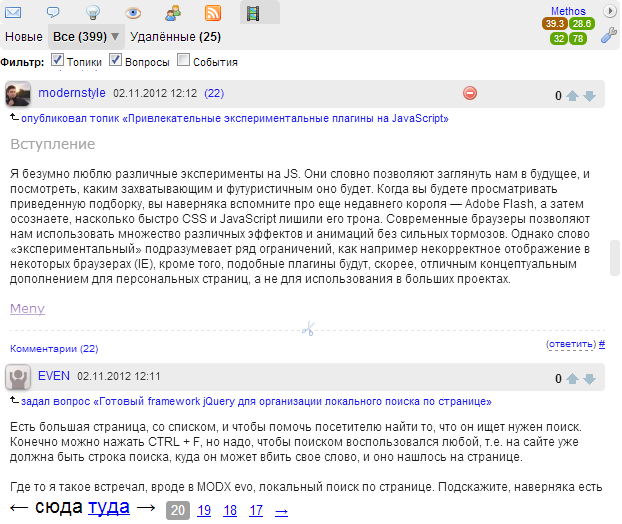Click the eye tracking icon
This screenshot has height=524, width=622.
[x=133, y=13]
